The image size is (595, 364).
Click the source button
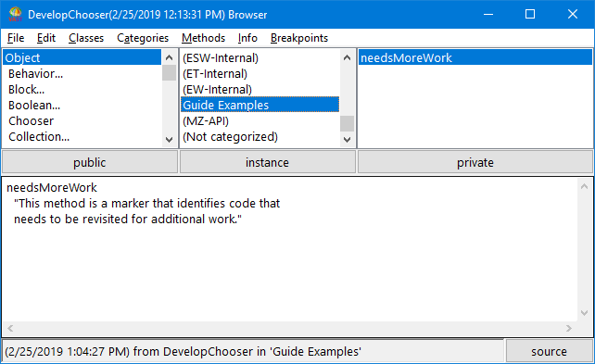tap(549, 351)
